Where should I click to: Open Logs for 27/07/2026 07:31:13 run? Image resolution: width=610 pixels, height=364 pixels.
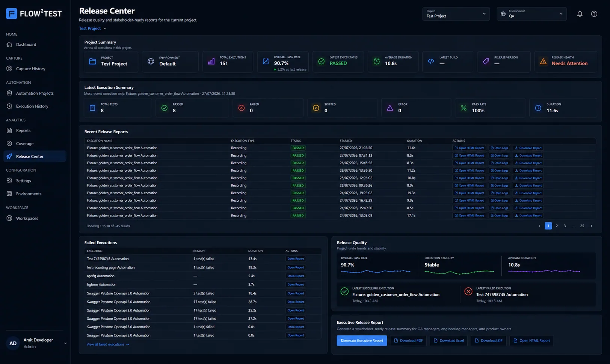coord(499,156)
